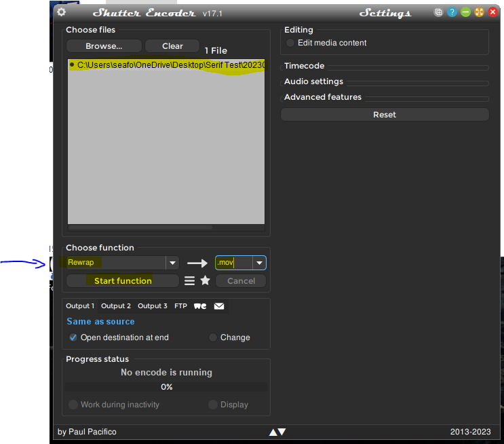504x444 pixels.
Task: Click the 0% progress bar
Action: pyautogui.click(x=166, y=387)
